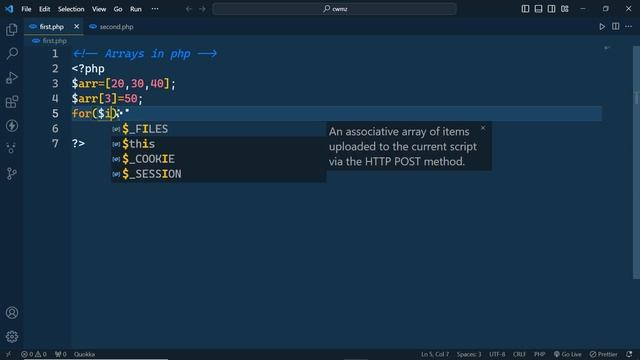Click the search command center box
Viewport: 640px width, 360px height.
[x=334, y=9]
